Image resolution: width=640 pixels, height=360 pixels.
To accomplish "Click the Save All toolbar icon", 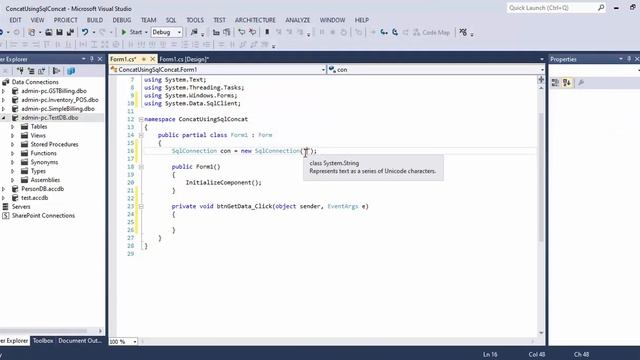I will pyautogui.click(x=70, y=32).
